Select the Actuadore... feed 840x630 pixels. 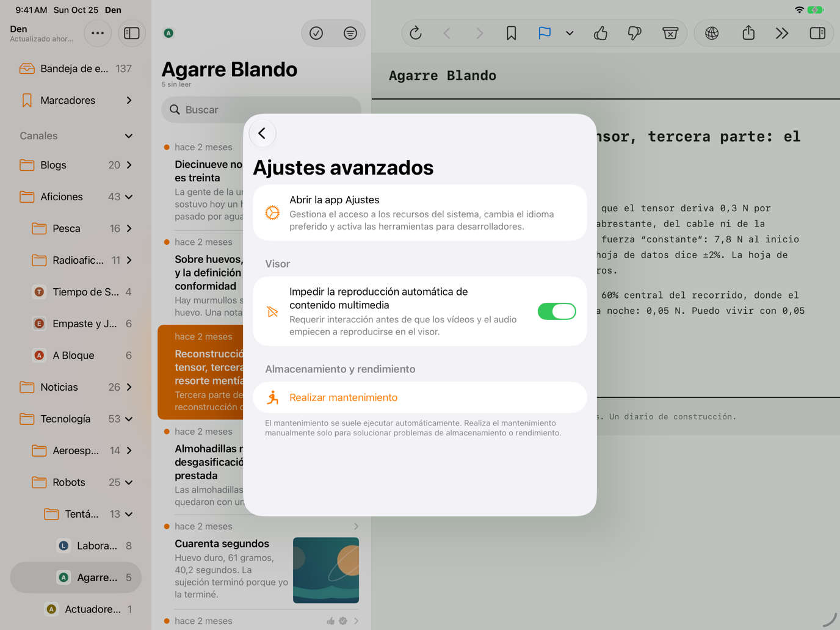click(76, 609)
